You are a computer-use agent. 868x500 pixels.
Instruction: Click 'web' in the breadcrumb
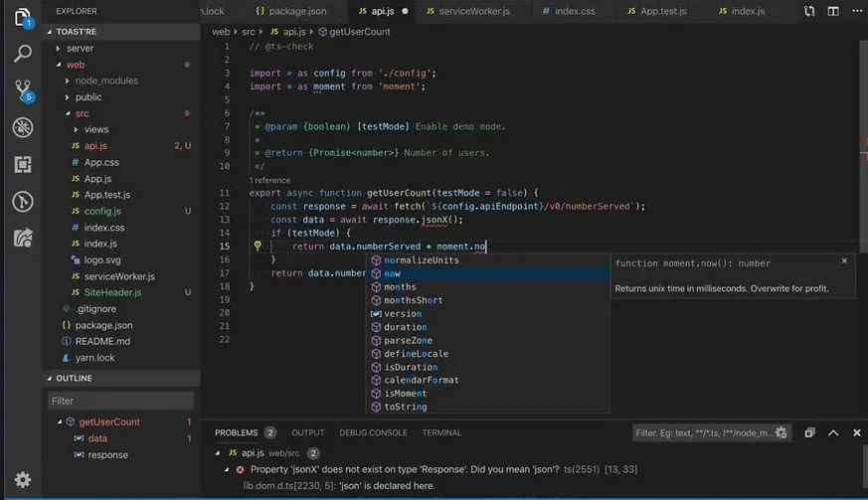(x=221, y=32)
